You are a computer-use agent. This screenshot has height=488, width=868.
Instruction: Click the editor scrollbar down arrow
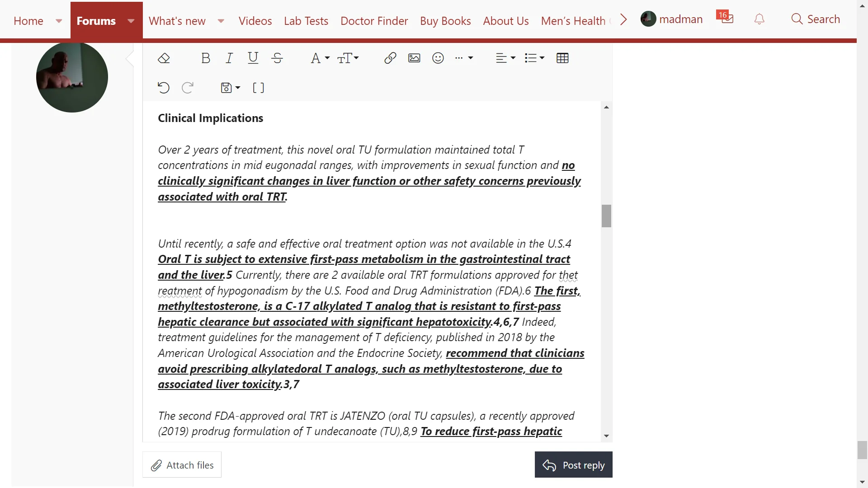606,436
